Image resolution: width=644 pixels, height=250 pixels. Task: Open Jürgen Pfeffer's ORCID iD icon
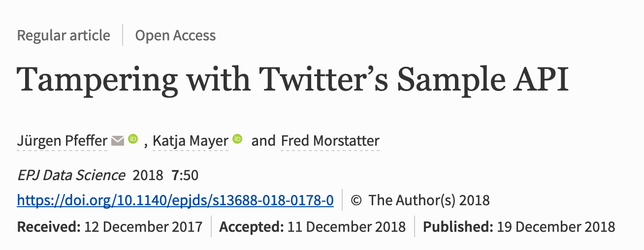coord(132,139)
